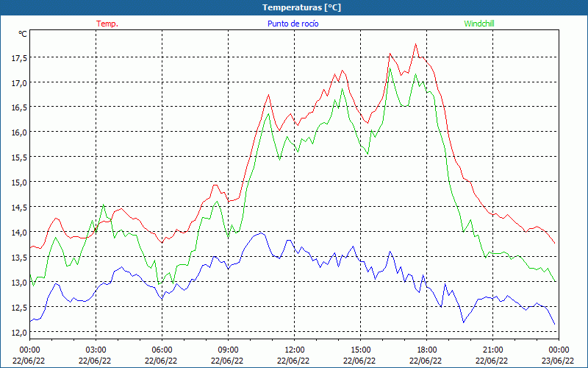Click the 15:00 time axis label
This screenshot has height=368, width=588.
tap(360, 350)
